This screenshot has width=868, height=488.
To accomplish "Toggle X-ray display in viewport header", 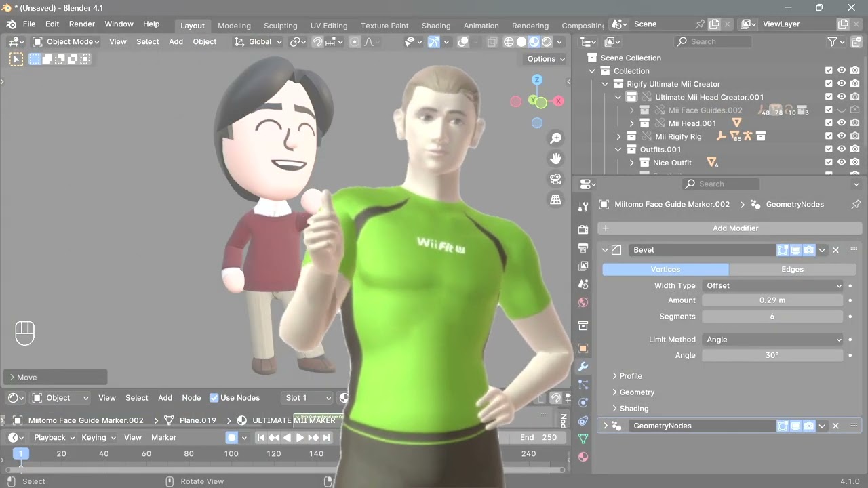I will tap(492, 42).
